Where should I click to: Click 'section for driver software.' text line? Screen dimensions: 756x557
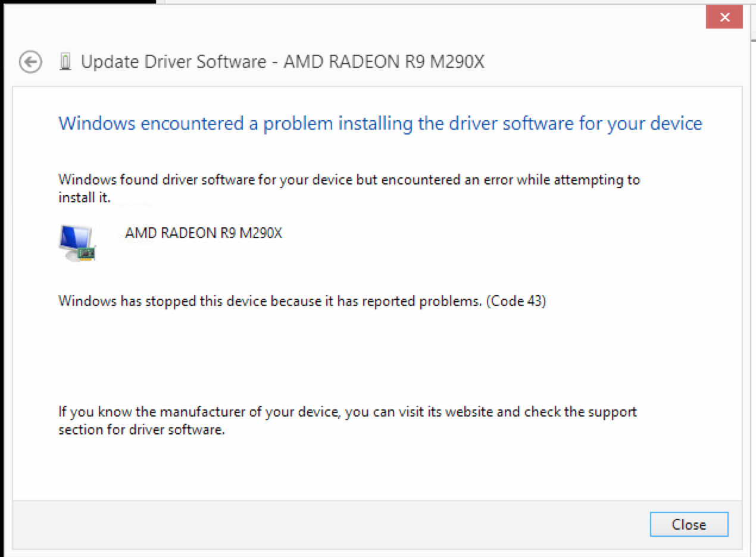[141, 429]
